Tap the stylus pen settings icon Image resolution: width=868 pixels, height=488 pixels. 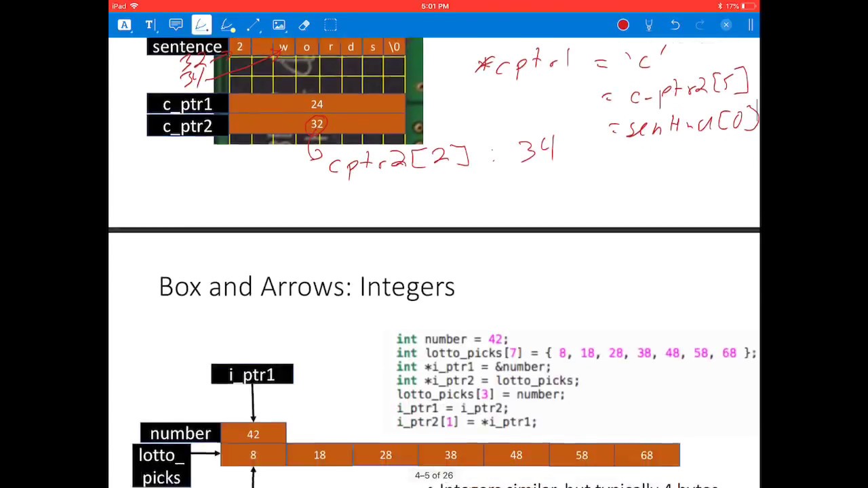click(649, 25)
